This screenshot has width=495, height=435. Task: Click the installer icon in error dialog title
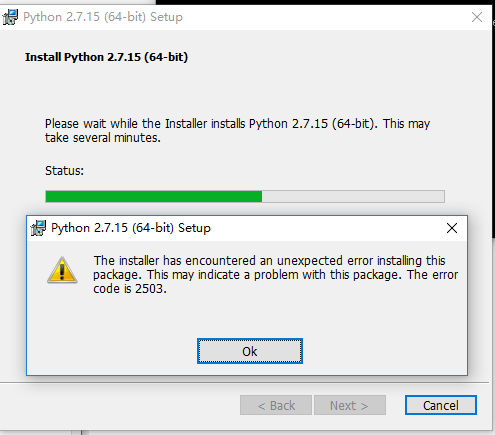pos(38,228)
